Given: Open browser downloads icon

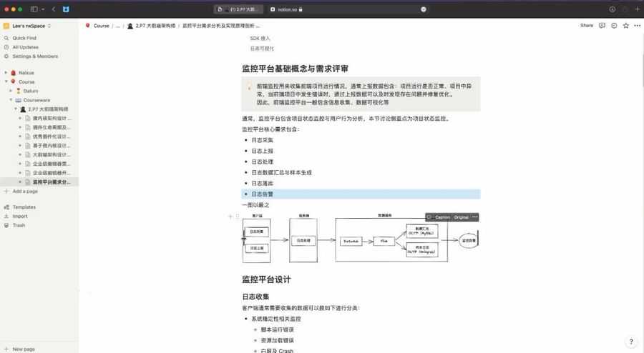Looking at the screenshot, I should coord(613,9).
